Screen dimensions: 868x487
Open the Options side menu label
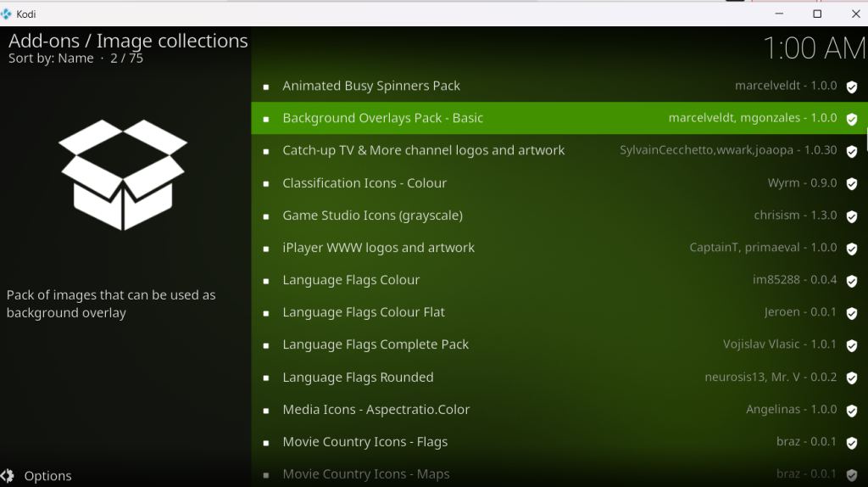coord(47,476)
